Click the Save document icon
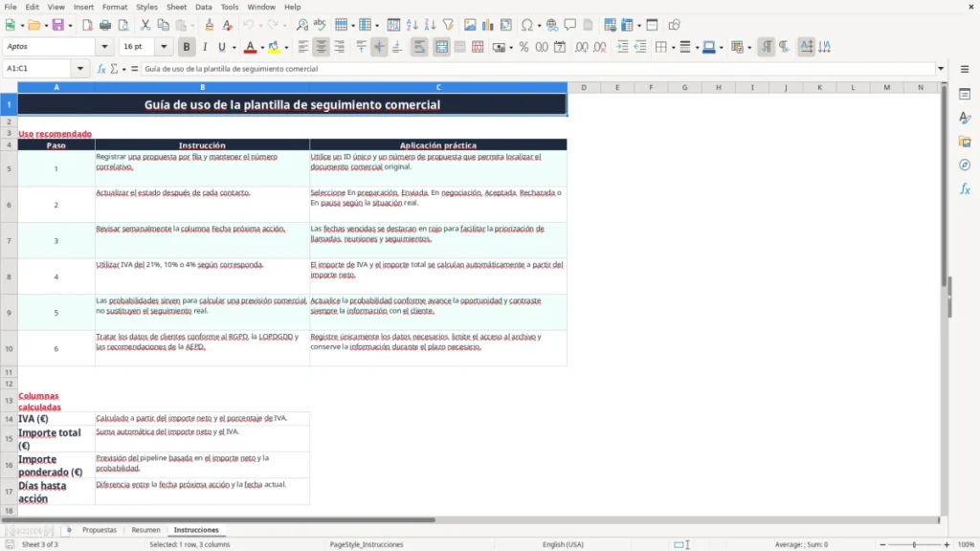Viewport: 980px width, 551px height. (58, 25)
